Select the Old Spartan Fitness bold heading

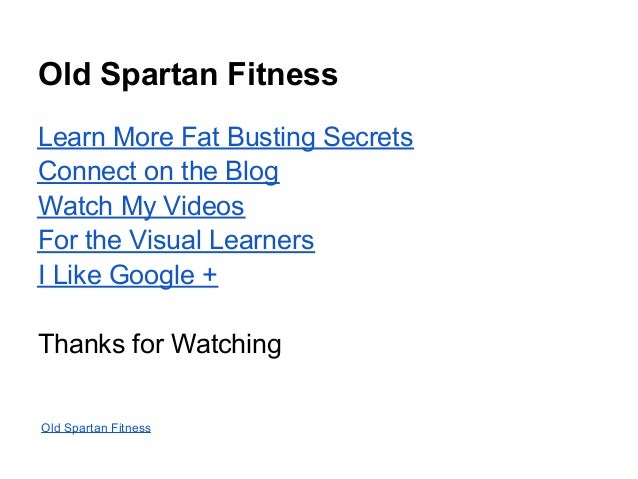(x=188, y=74)
